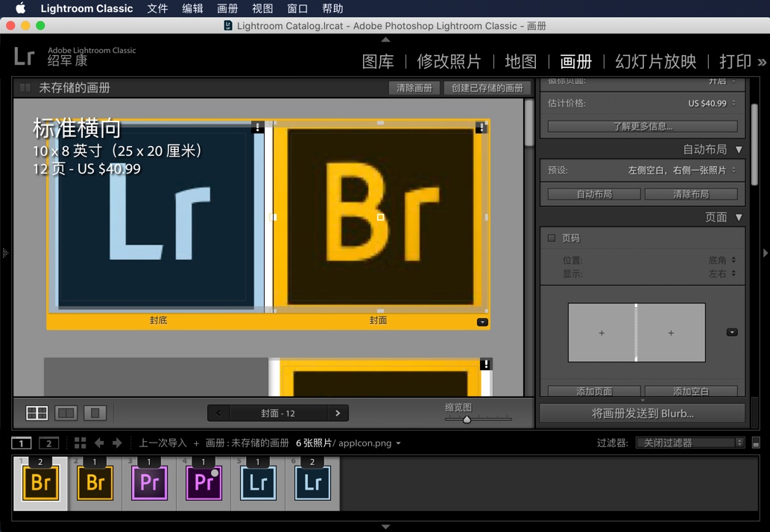The image size is (770, 532).
Task: Open the secondary display window with the 2 icon
Action: 48,443
